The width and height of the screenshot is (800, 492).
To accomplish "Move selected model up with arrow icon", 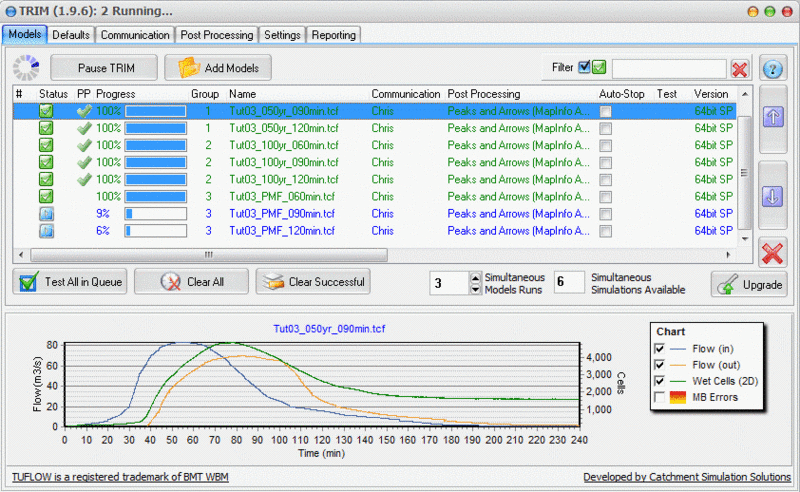I will 773,117.
